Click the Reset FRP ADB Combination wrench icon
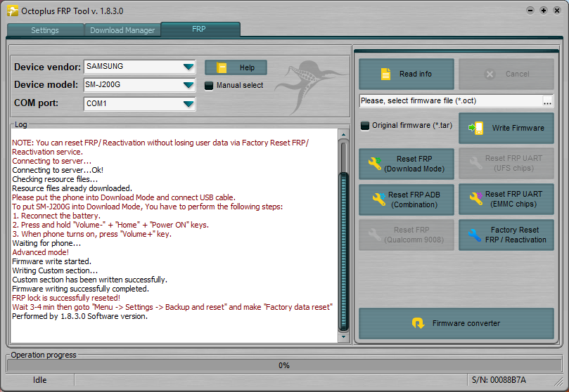Image resolution: width=569 pixels, height=392 pixels. [378, 200]
